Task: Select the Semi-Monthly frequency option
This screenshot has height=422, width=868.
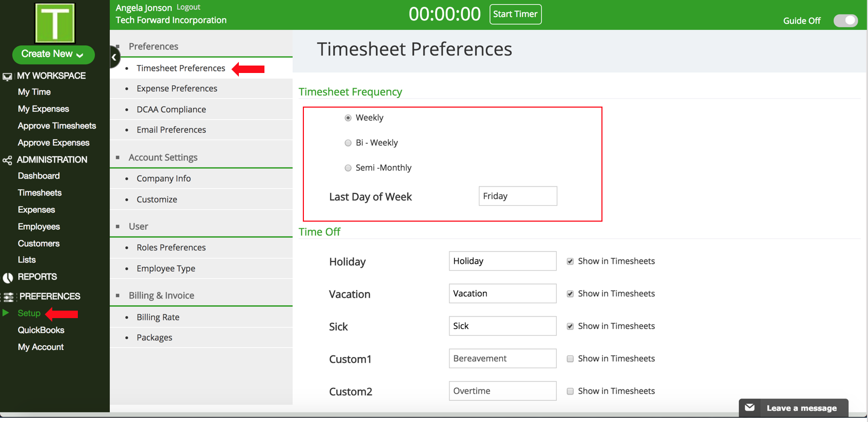Action: point(348,168)
